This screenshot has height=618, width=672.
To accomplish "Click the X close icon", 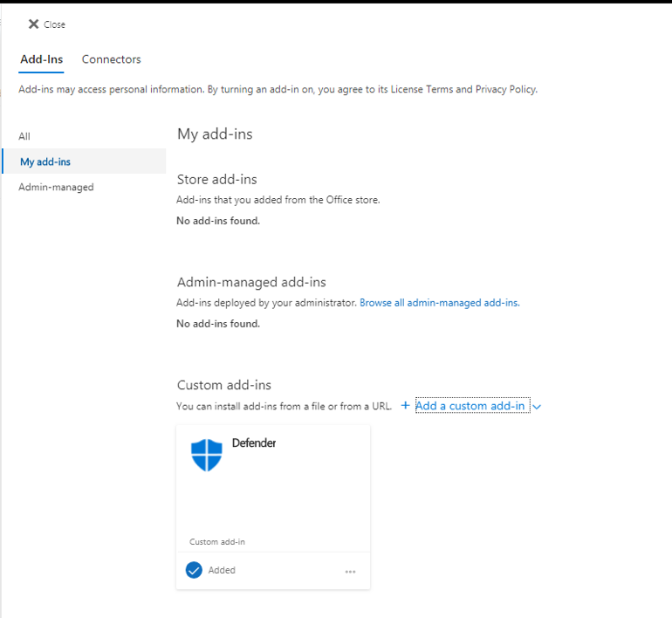I will pos(33,24).
